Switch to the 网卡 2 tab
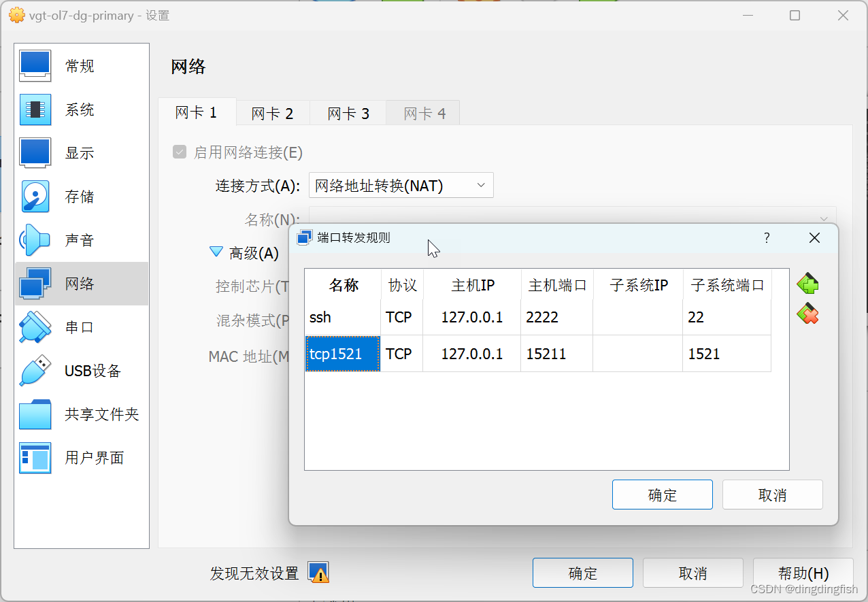868x602 pixels. [x=272, y=114]
